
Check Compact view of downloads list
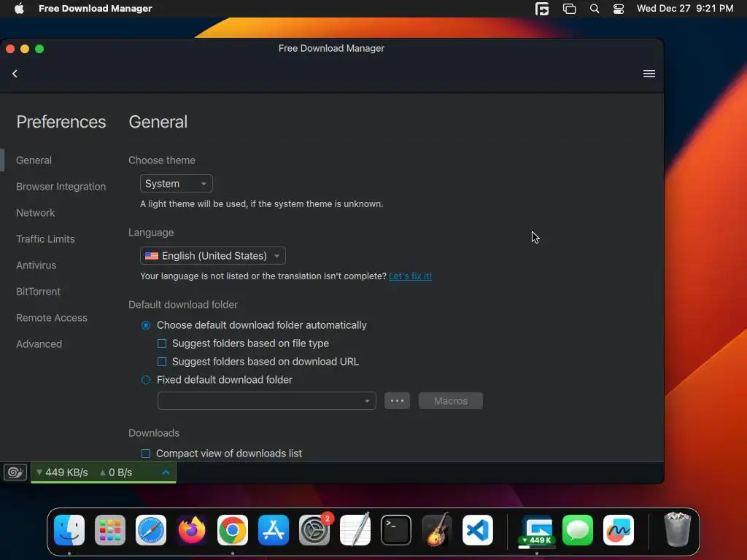146,454
